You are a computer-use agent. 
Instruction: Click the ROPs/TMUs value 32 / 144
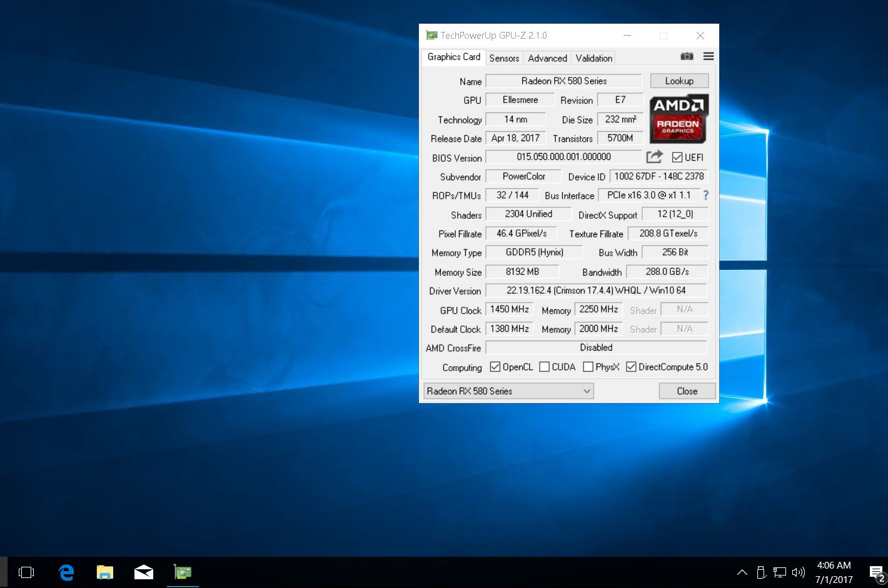[512, 195]
